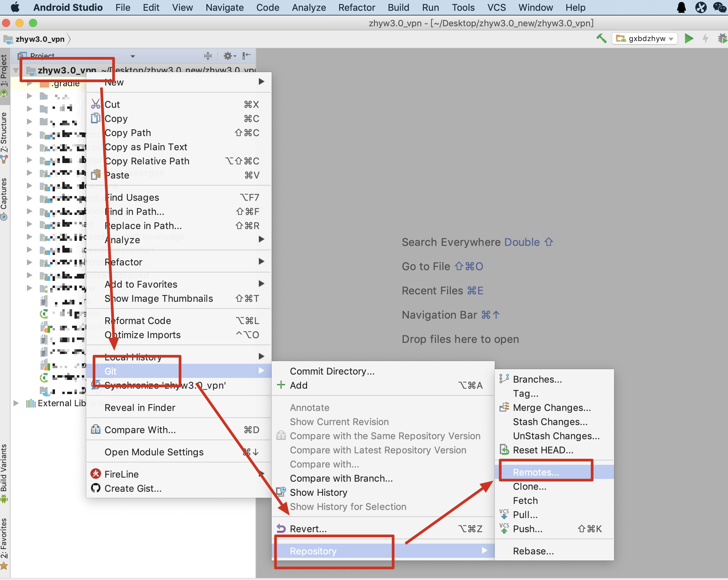Open the gxbdzhyw run configuration dropdown
728x580 pixels.
[645, 38]
